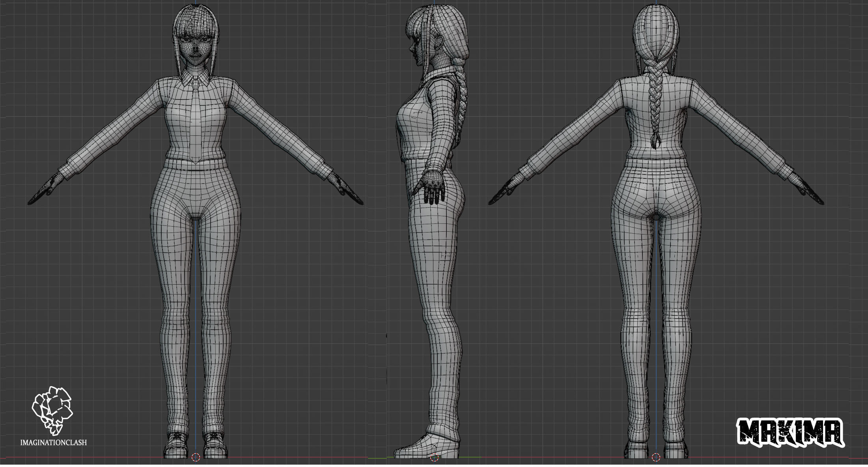Select the back-facing character wireframe model

(656, 232)
